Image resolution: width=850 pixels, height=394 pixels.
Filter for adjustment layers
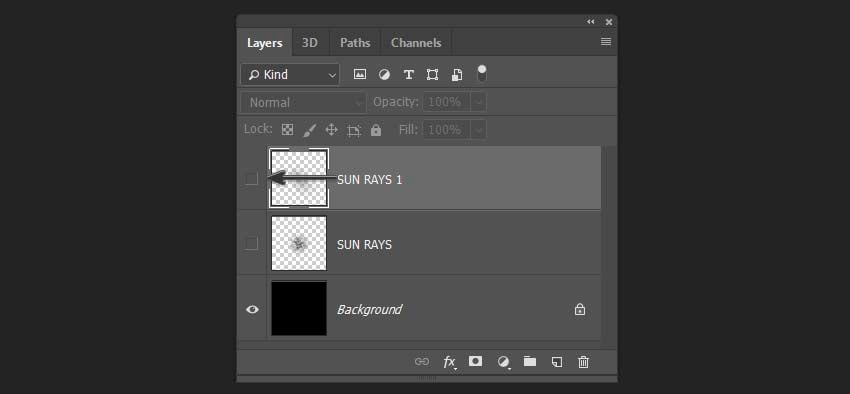click(x=384, y=75)
